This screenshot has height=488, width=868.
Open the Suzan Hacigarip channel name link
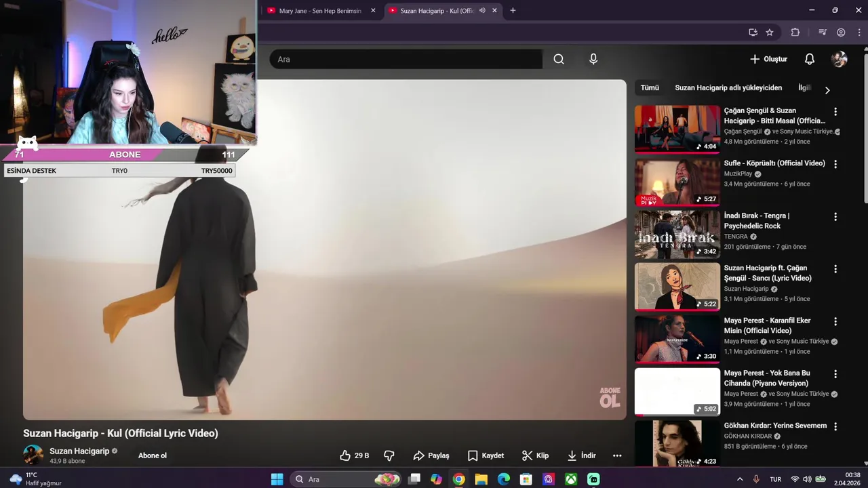click(x=79, y=451)
